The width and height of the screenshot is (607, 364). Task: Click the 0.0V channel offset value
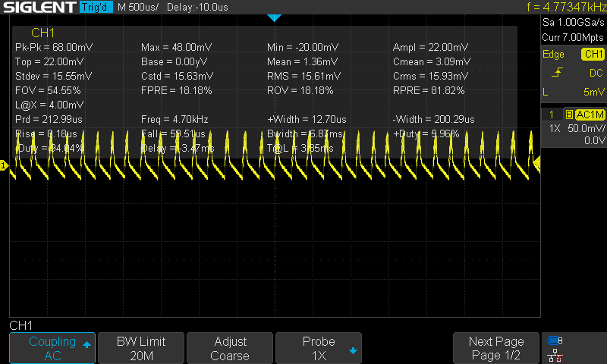(x=595, y=140)
